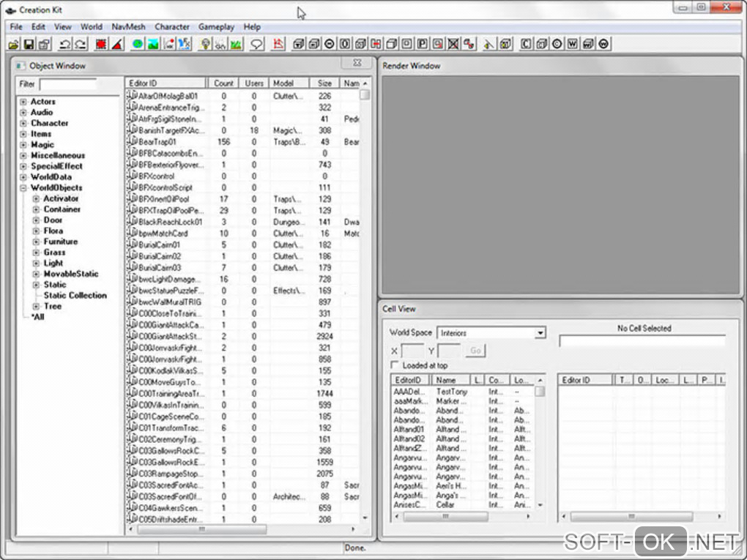747x560 pixels.
Task: Enable the 'Loaded at top' checkbox
Action: (x=395, y=365)
